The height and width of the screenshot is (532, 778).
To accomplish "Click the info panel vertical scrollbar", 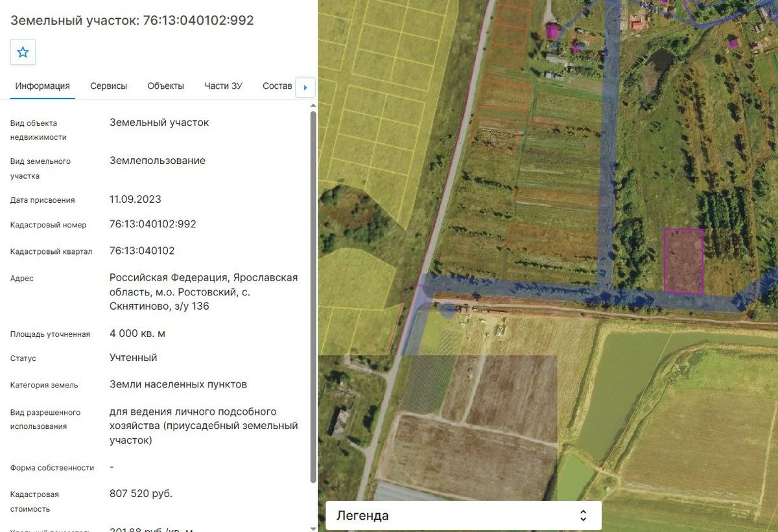I will (313, 298).
